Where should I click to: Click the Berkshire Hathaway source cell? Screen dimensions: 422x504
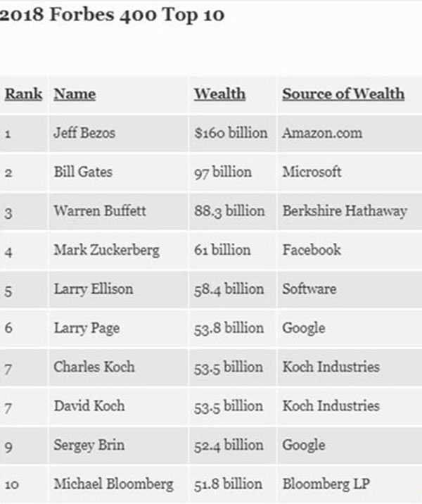tap(345, 211)
